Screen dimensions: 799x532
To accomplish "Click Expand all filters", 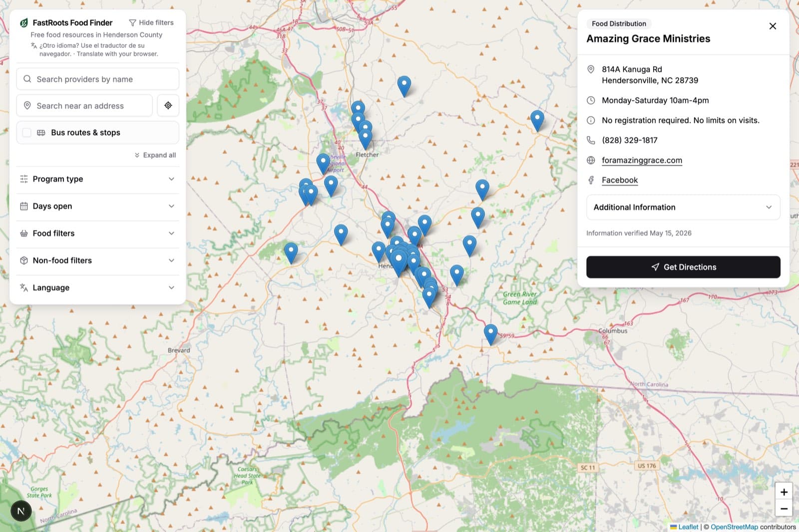I will [155, 155].
